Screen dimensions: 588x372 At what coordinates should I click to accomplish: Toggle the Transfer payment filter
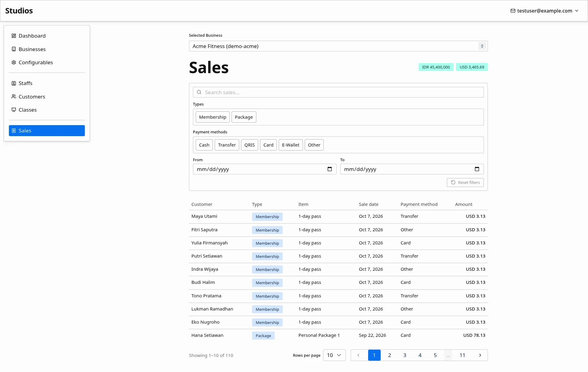coord(227,145)
